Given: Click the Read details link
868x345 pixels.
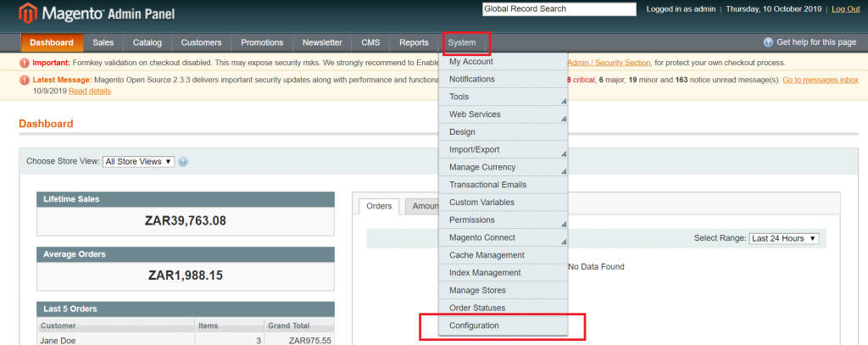Looking at the screenshot, I should tap(90, 91).
